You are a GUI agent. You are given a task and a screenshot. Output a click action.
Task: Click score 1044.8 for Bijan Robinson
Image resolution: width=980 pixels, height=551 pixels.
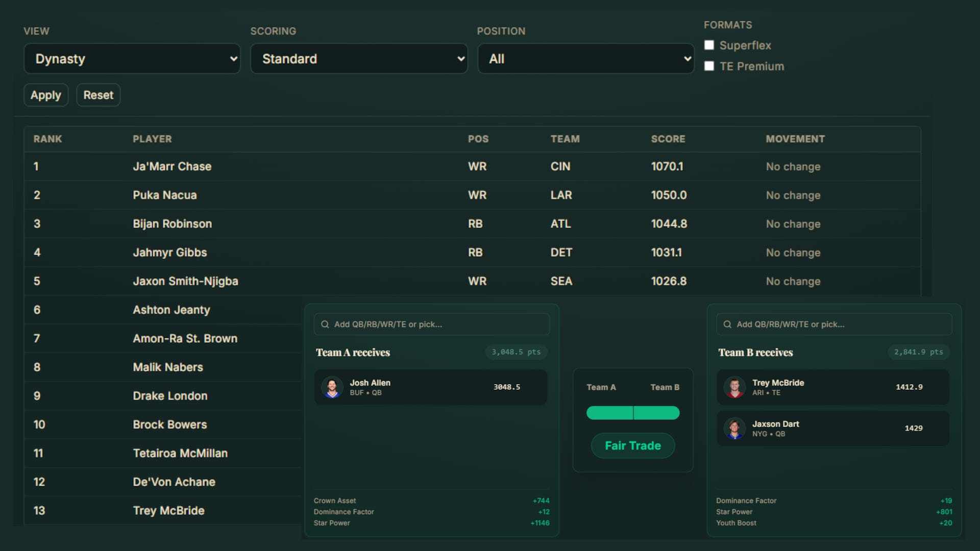[x=669, y=223]
